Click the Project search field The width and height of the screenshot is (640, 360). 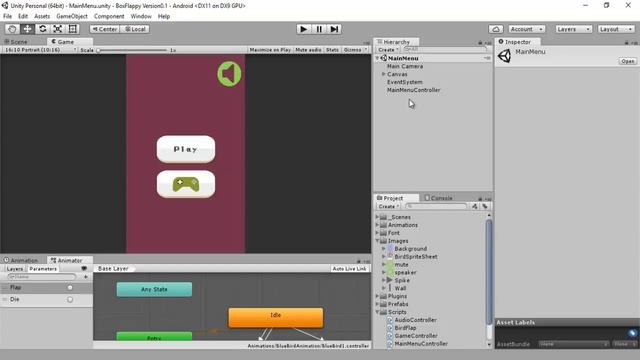[436, 207]
